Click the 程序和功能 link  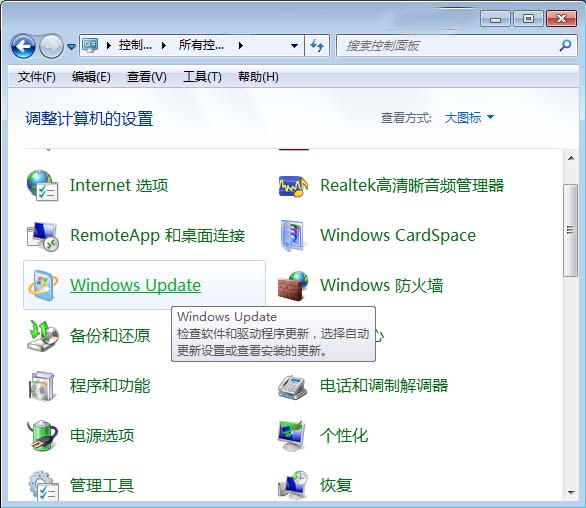(x=110, y=386)
